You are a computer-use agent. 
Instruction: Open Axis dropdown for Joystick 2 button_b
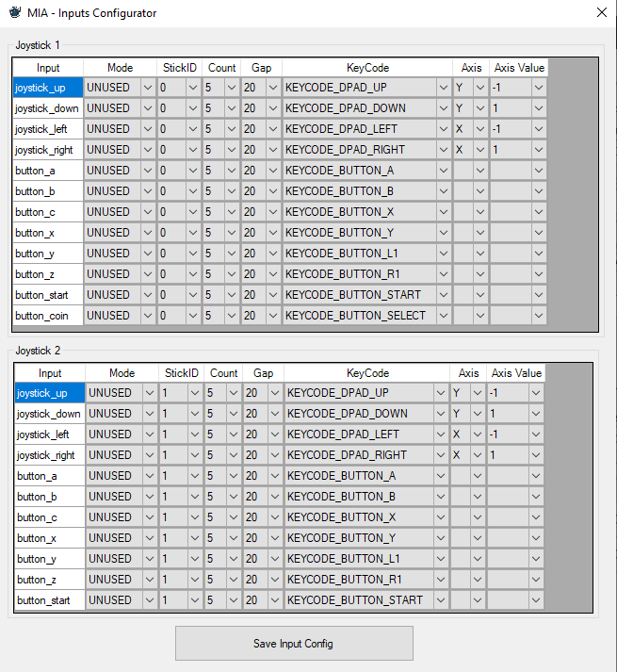click(478, 497)
